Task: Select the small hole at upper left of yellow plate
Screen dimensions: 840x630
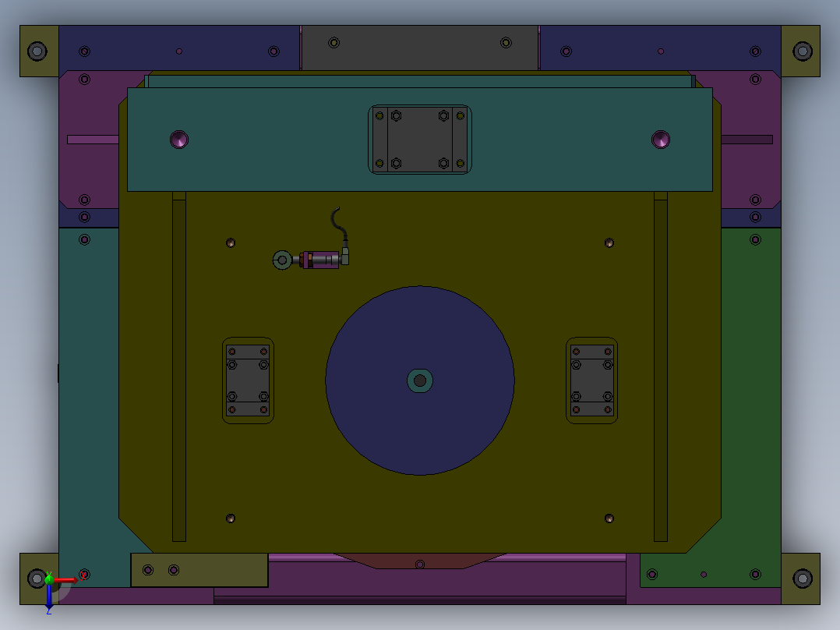Action: pos(231,243)
